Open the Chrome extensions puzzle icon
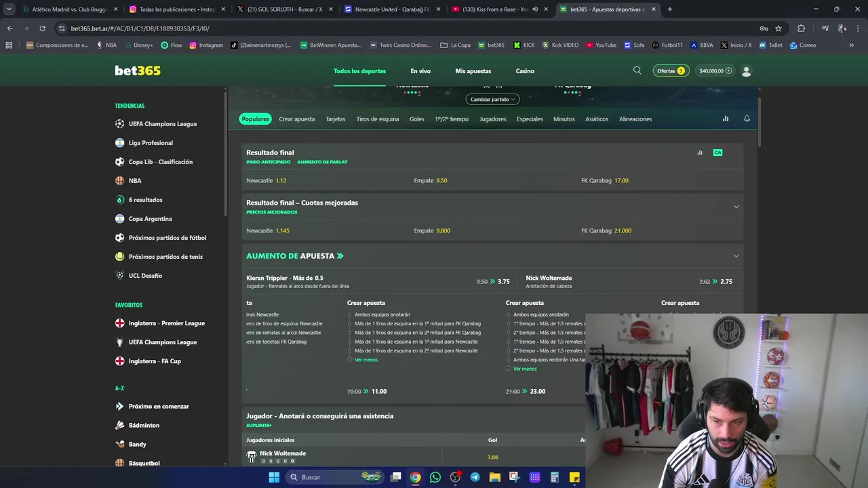The height and width of the screenshot is (488, 868). pos(801,28)
